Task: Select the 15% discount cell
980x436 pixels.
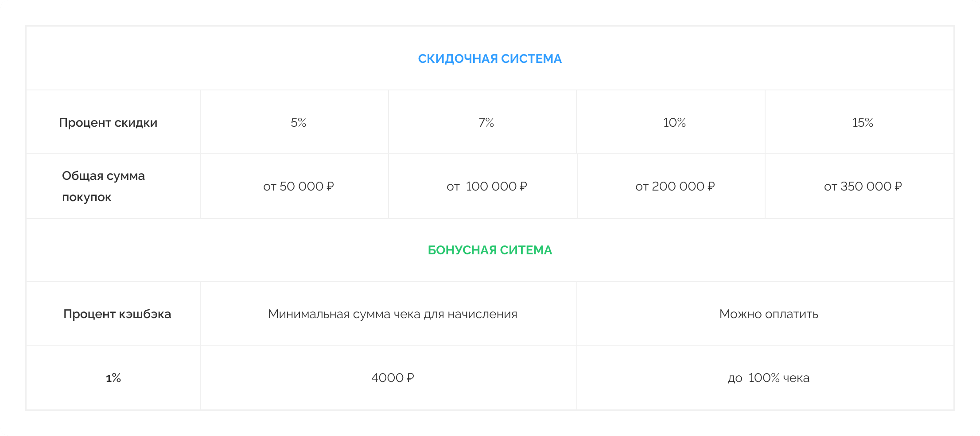Action: [863, 123]
